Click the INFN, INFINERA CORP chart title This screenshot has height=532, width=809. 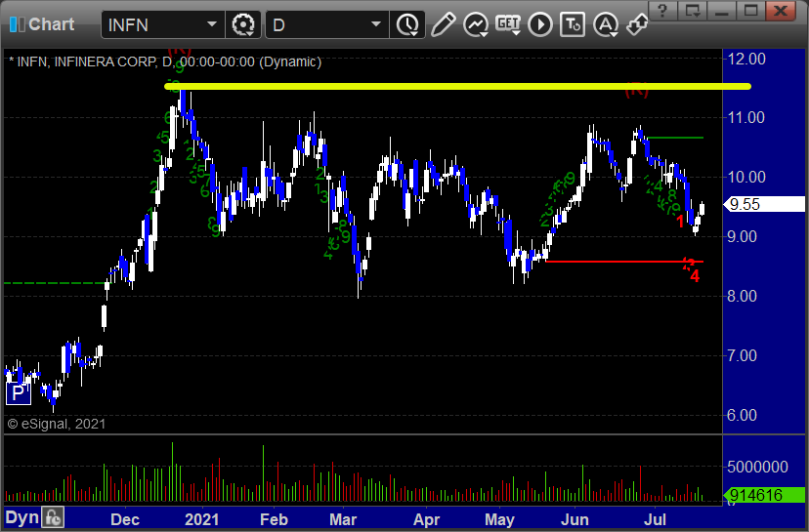(165, 61)
